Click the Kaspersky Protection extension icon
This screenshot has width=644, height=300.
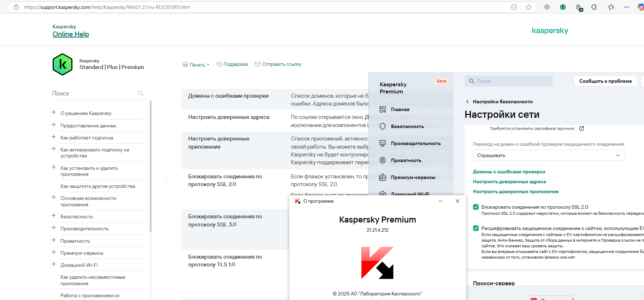click(563, 7)
